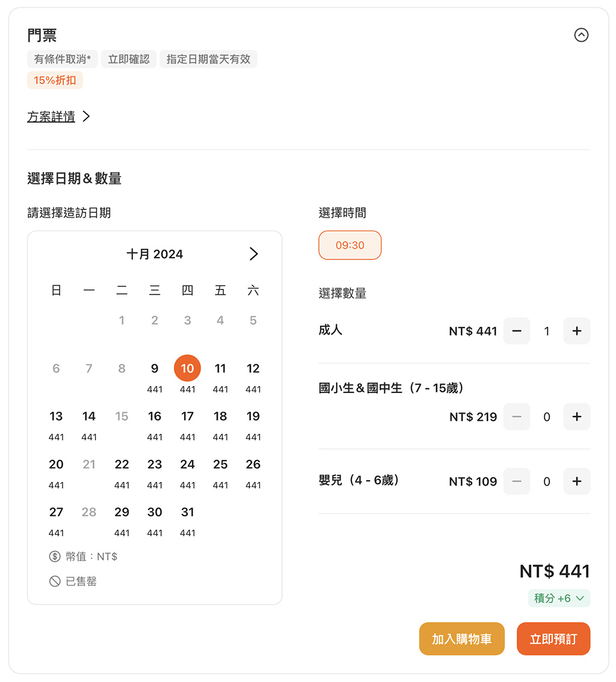Image resolution: width=616 pixels, height=682 pixels.
Task: Click 加入購物車 add to cart button
Action: click(x=461, y=639)
